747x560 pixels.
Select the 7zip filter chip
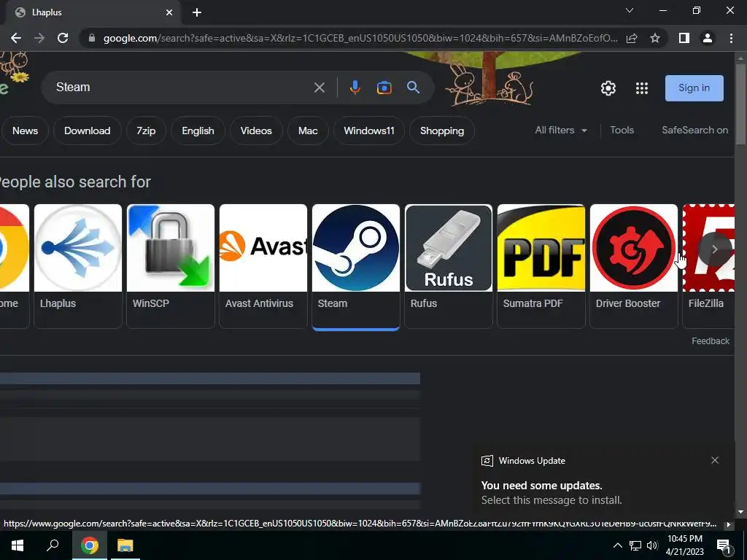coord(146,131)
